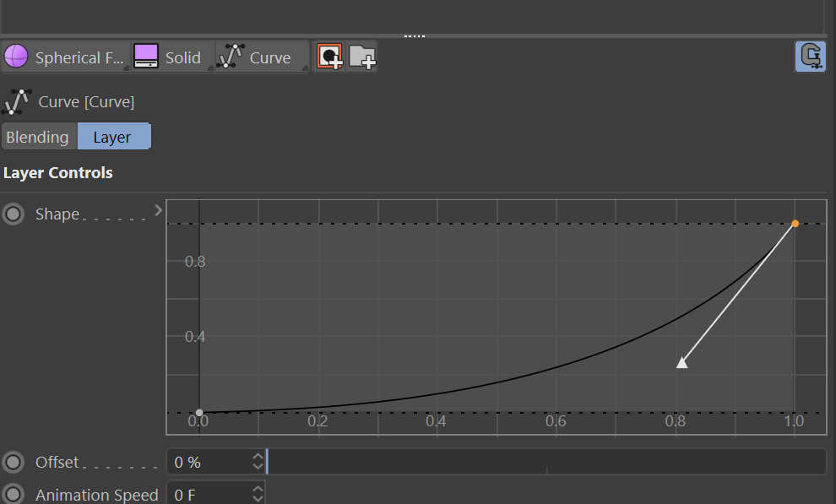The width and height of the screenshot is (836, 504).
Task: Switch to the Layer tab
Action: (114, 137)
